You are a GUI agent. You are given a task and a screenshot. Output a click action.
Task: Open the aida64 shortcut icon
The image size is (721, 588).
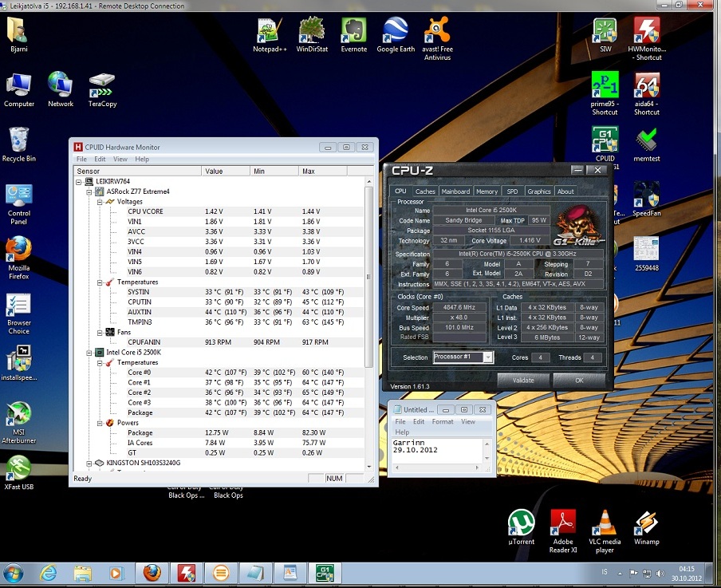point(647,85)
